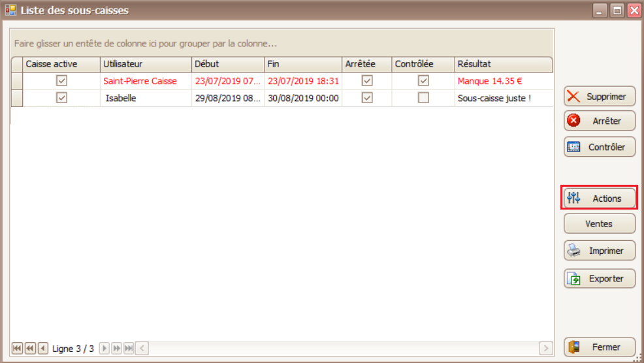Go to the next record

point(105,348)
